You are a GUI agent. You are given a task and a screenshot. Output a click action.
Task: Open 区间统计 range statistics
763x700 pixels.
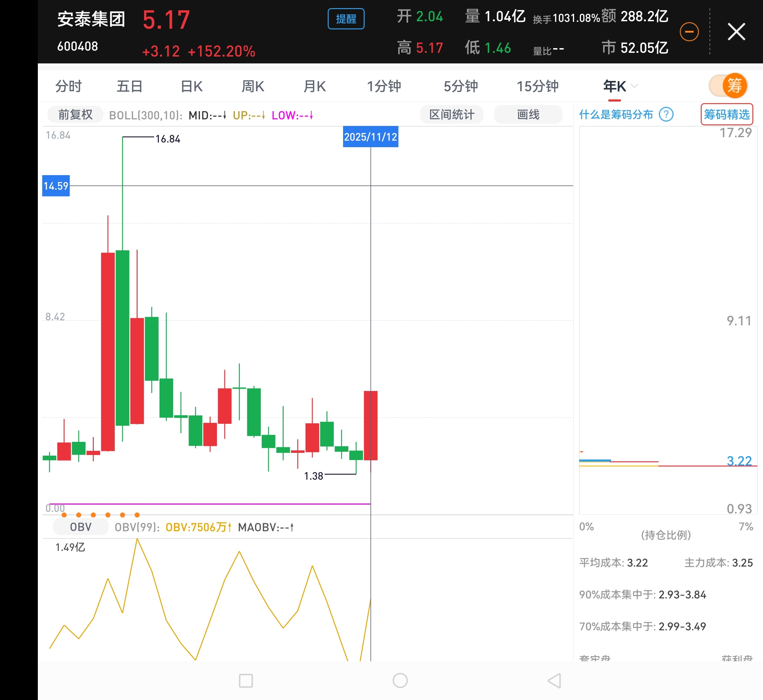click(452, 115)
